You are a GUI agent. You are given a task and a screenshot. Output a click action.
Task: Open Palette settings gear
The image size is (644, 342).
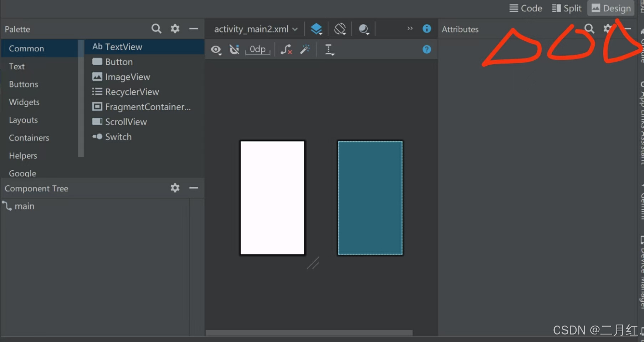[175, 29]
